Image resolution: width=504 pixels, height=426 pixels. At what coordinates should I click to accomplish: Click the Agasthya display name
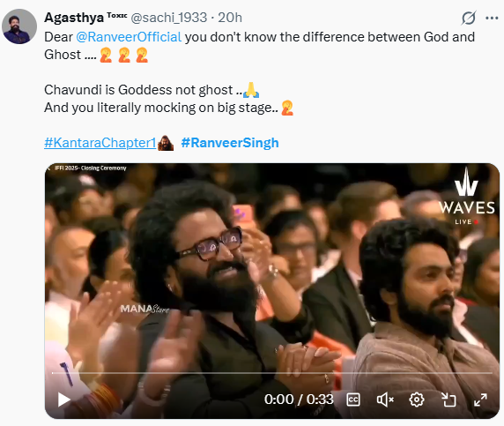(74, 18)
